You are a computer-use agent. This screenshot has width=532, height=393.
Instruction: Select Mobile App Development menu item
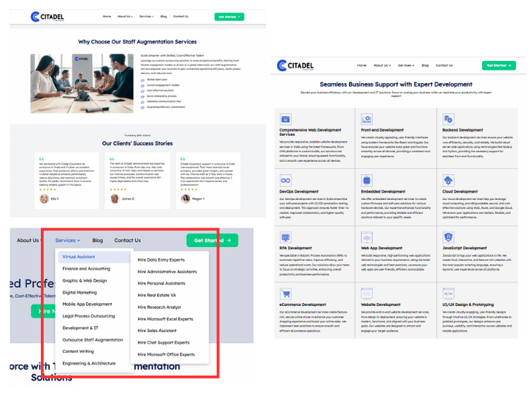pos(87,304)
